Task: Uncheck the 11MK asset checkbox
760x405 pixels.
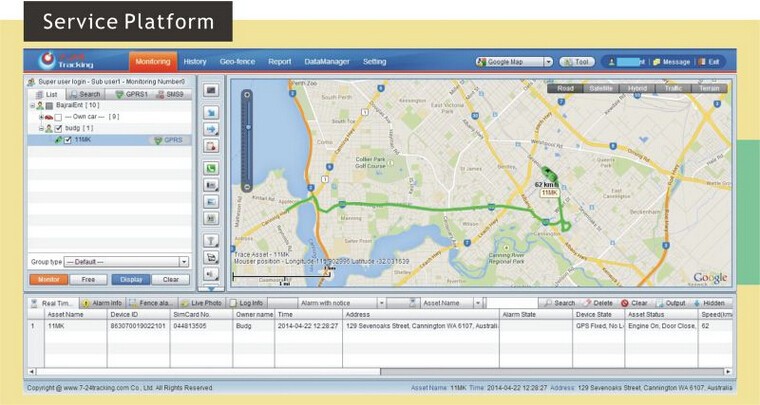Action: (67, 141)
